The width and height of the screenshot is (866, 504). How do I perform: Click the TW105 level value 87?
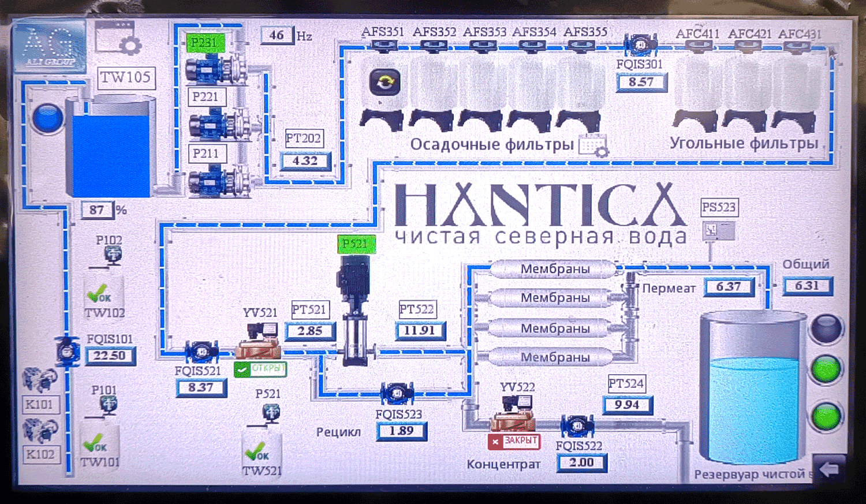tap(98, 210)
